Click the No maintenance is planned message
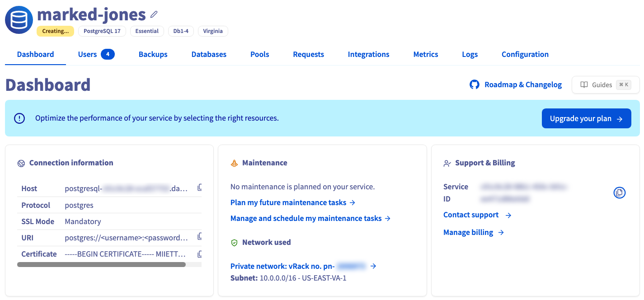Image resolution: width=644 pixels, height=300 pixels. point(303,187)
